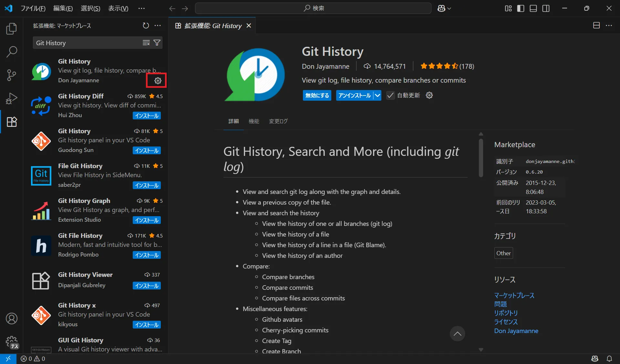Open Run and Debug view
The height and width of the screenshot is (364, 620).
pos(12,98)
